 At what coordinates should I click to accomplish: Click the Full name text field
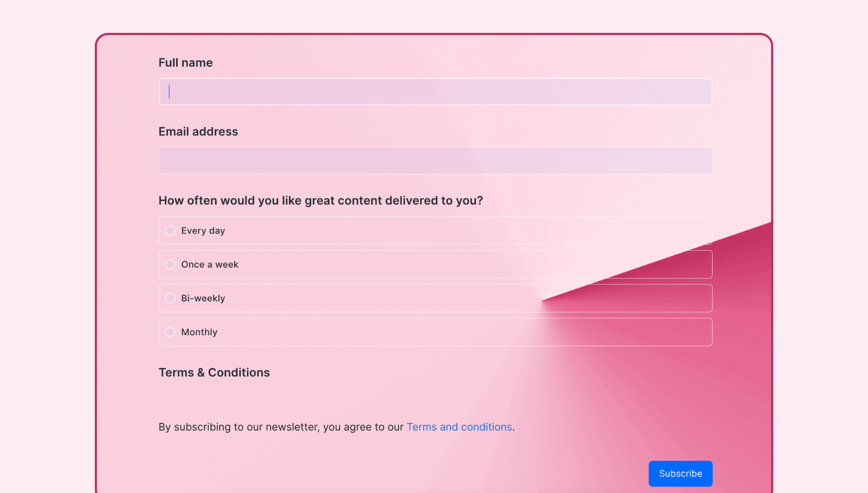point(435,91)
